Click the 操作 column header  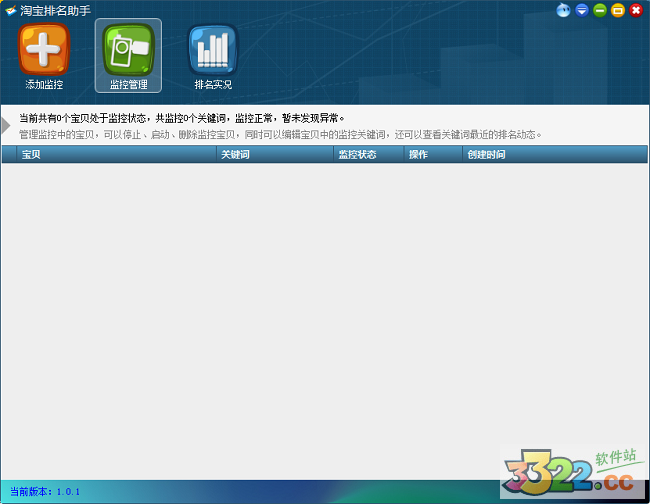pos(433,154)
